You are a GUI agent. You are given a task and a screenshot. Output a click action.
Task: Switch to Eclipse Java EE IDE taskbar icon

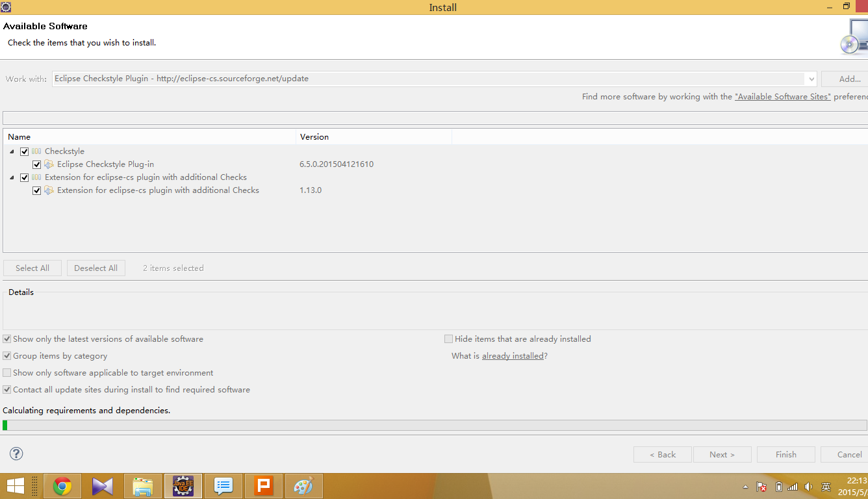[183, 486]
